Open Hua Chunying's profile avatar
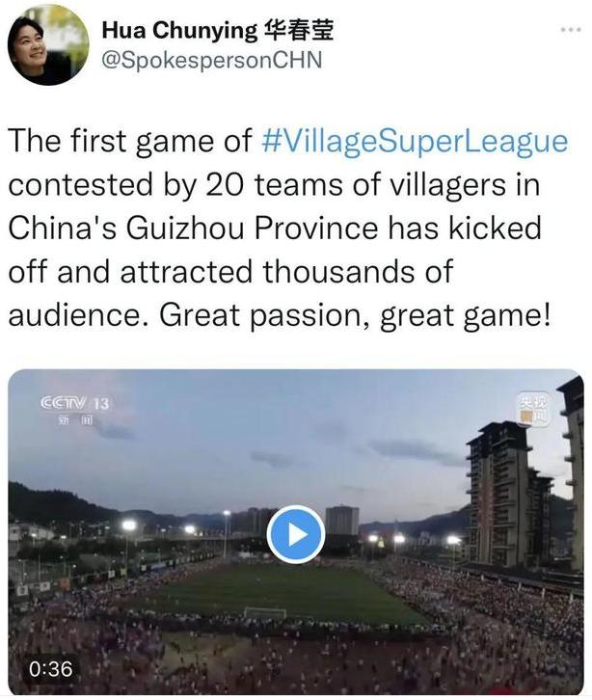This screenshot has height=700, width=592. (48, 45)
